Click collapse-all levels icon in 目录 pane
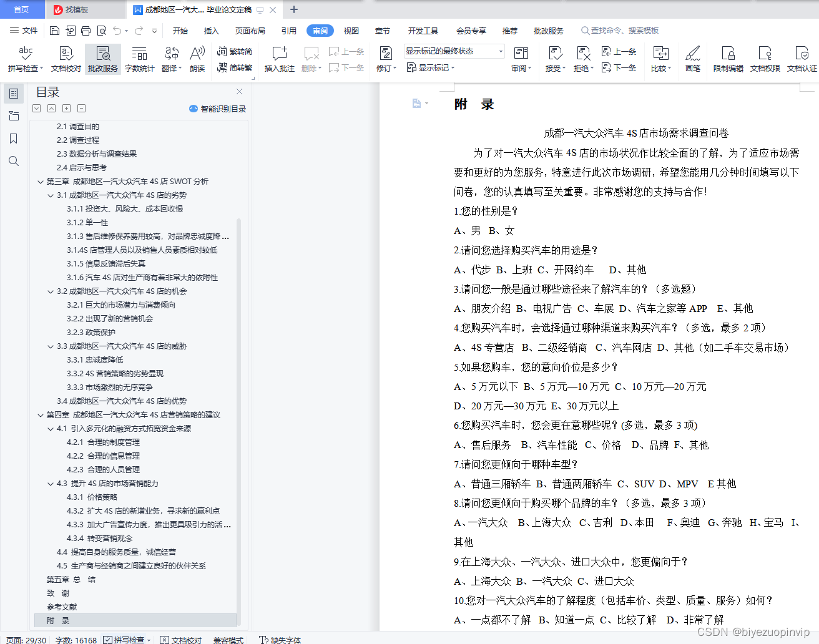The width and height of the screenshot is (819, 644). coord(52,109)
